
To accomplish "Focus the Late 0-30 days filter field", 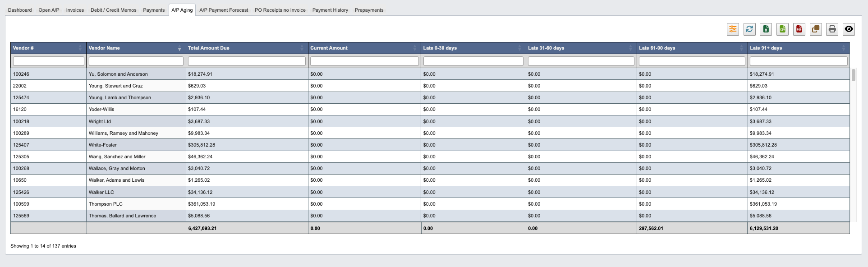I will (473, 61).
